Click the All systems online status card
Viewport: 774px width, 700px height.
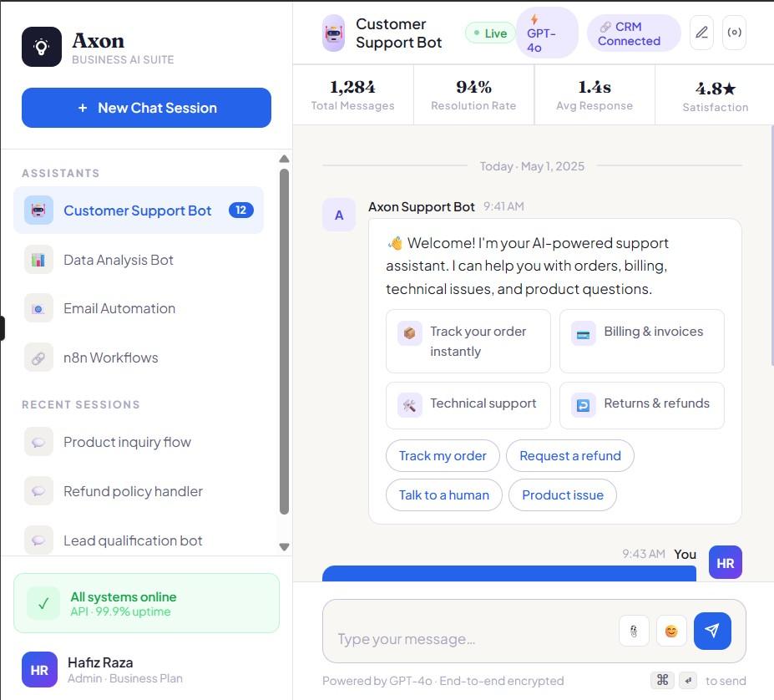[x=146, y=603]
